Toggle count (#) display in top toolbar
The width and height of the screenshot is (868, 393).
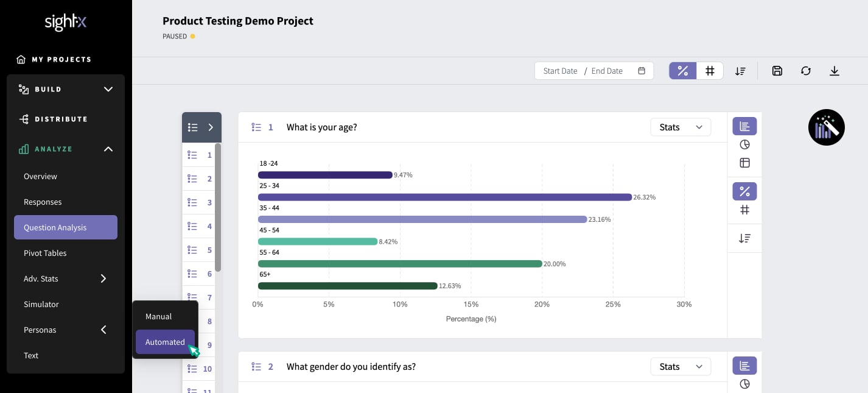pyautogui.click(x=710, y=71)
